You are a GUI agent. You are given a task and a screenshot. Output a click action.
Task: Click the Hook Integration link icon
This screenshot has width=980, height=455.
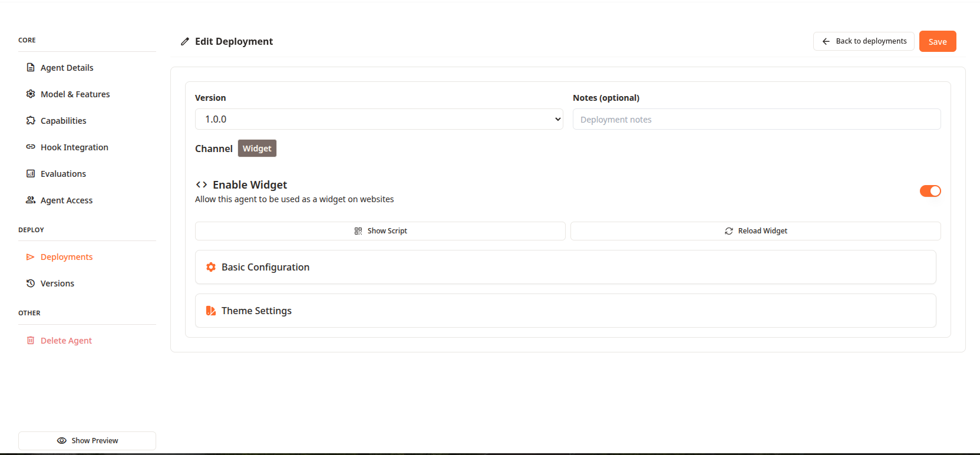tap(31, 147)
